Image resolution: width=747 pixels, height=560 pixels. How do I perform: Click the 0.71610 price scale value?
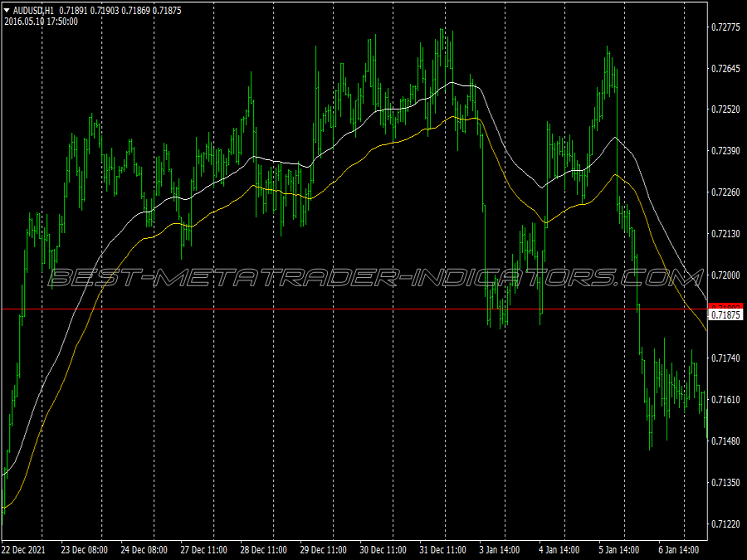pos(725,400)
